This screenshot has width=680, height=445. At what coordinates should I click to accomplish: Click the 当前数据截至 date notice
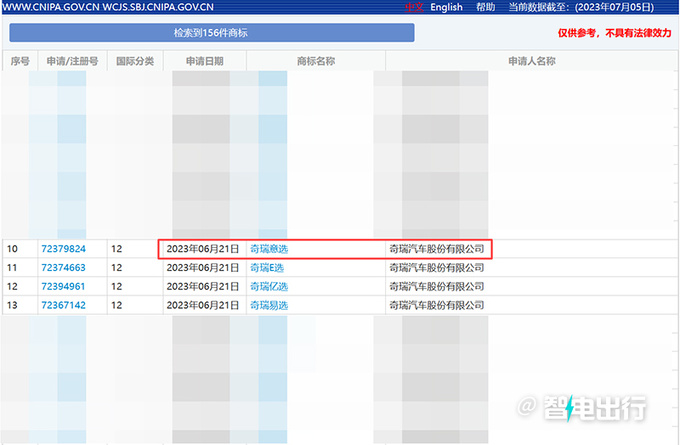(581, 7)
